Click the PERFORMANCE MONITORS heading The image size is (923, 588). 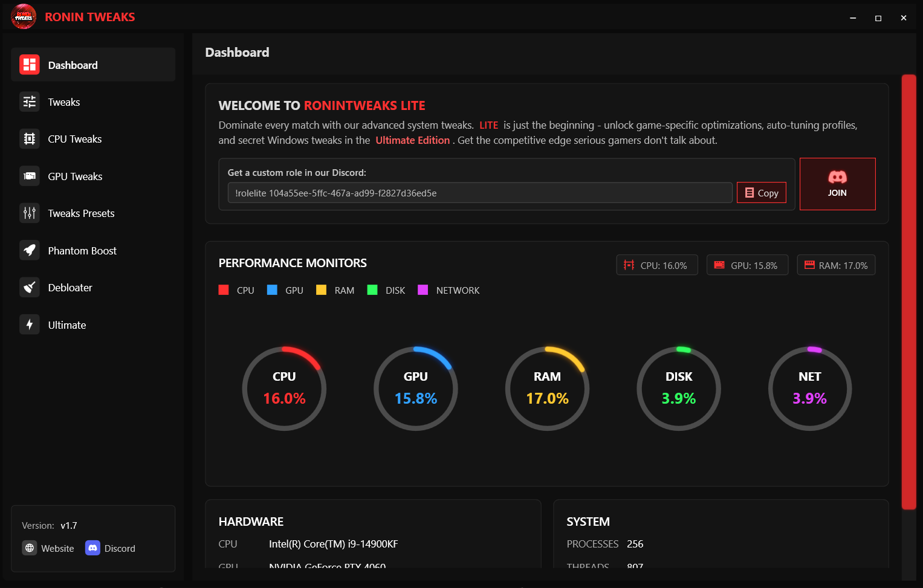coord(293,263)
